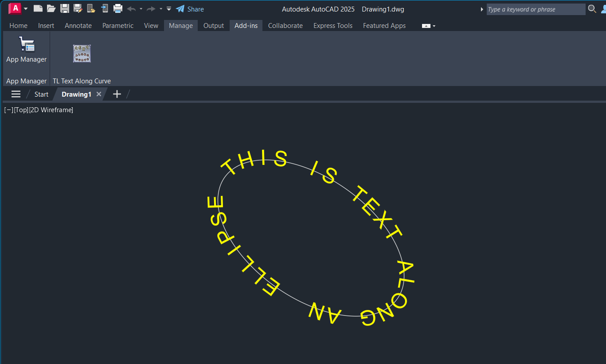Save to Web & Mobile icon

105,8
